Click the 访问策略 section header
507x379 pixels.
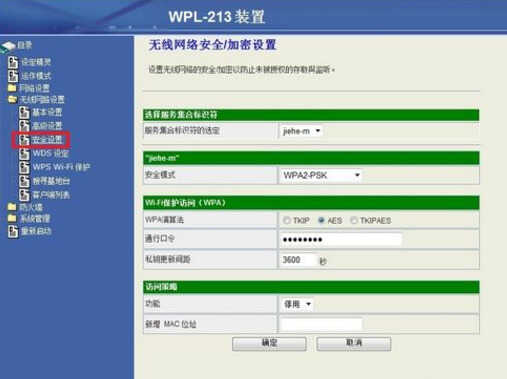coord(311,287)
